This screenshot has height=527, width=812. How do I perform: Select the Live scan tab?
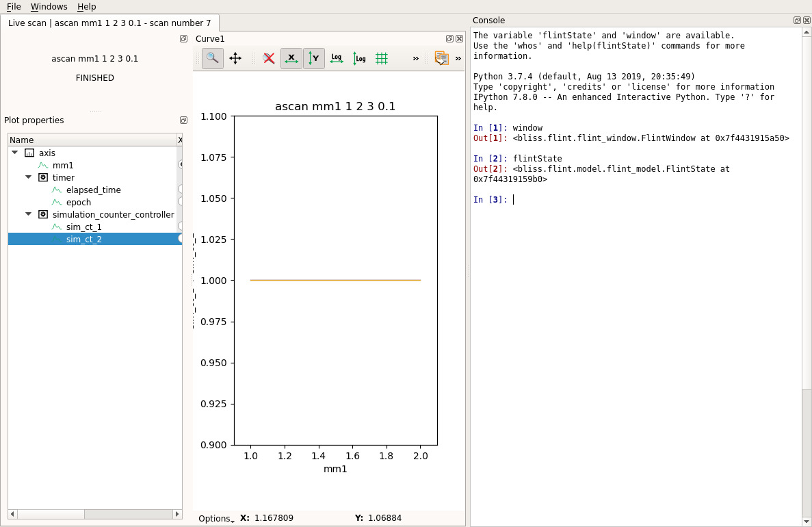pos(109,23)
